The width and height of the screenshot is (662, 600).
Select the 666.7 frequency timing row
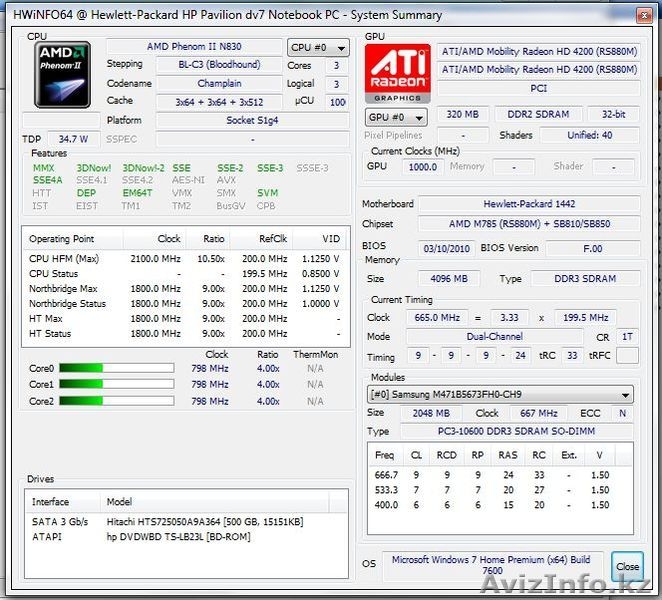(500, 475)
